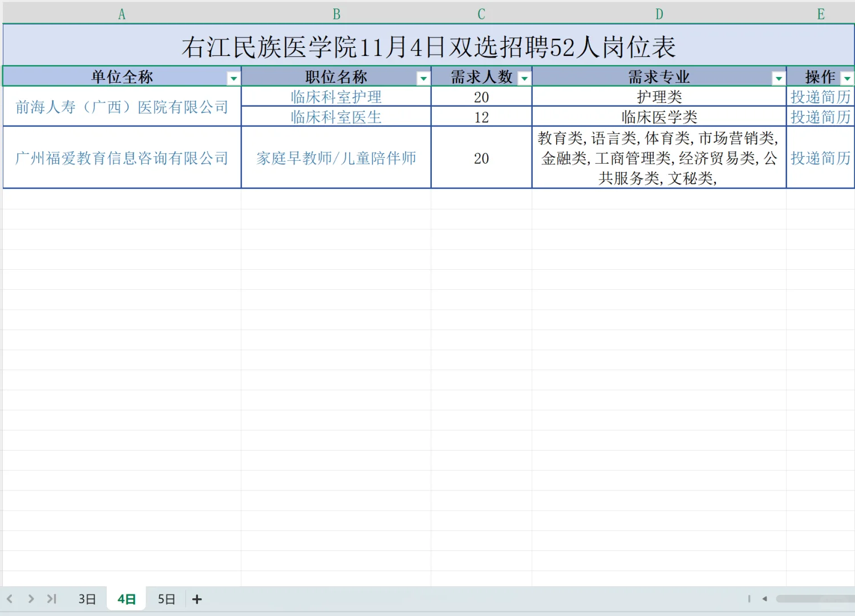The image size is (855, 616).
Task: Add a new worksheet with the plus icon
Action: tap(197, 599)
